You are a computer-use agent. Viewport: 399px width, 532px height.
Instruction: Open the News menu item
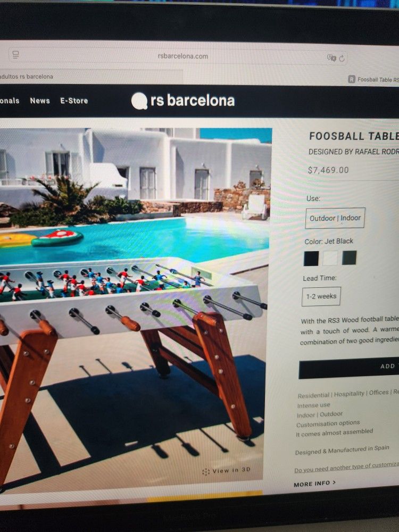pyautogui.click(x=40, y=101)
